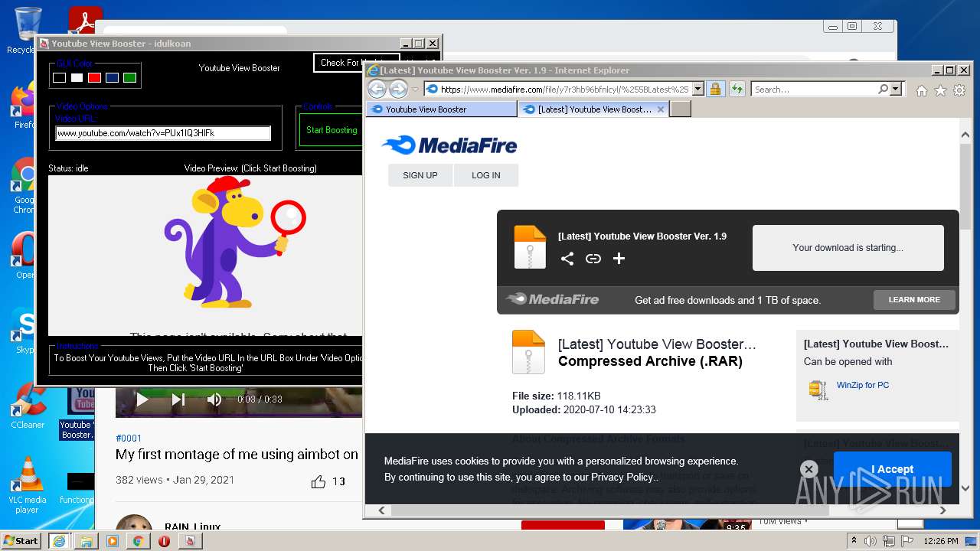The height and width of the screenshot is (551, 980).
Task: Go back in Internet Explorer
Action: click(377, 90)
